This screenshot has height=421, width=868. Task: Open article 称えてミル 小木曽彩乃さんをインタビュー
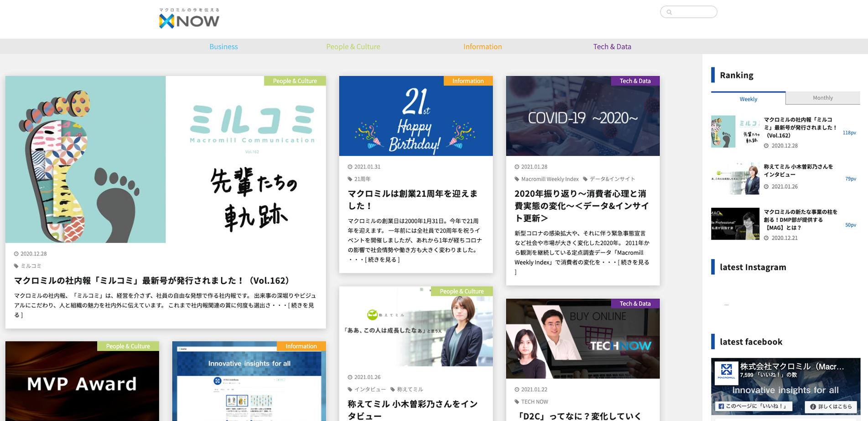[412, 410]
